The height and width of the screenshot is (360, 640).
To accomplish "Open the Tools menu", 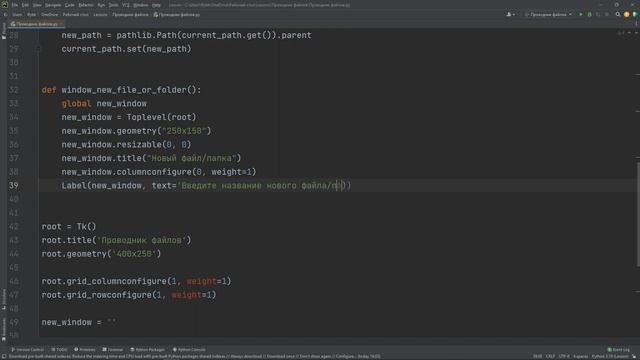I will click(x=113, y=5).
